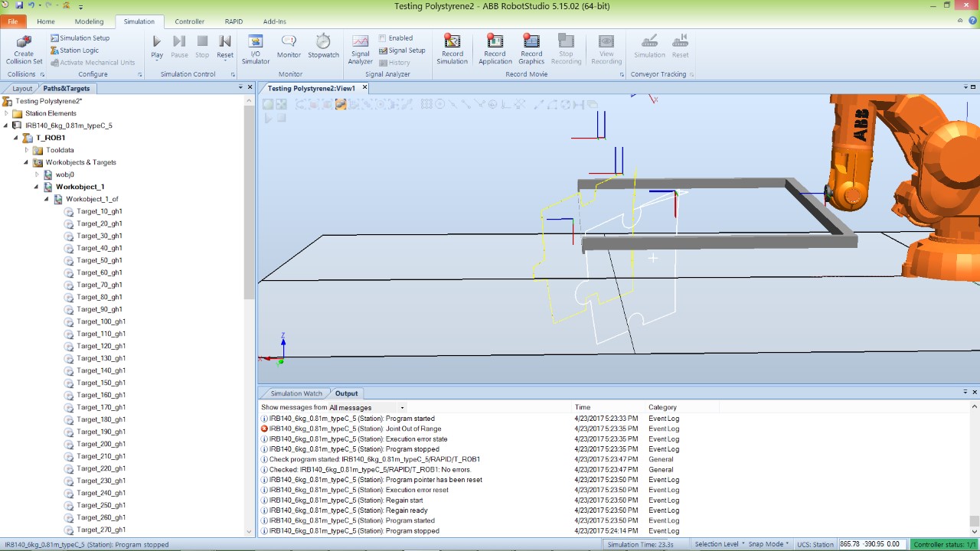This screenshot has height=551, width=980.
Task: Click Conveyor Tracking Reset icon
Action: coord(680,46)
